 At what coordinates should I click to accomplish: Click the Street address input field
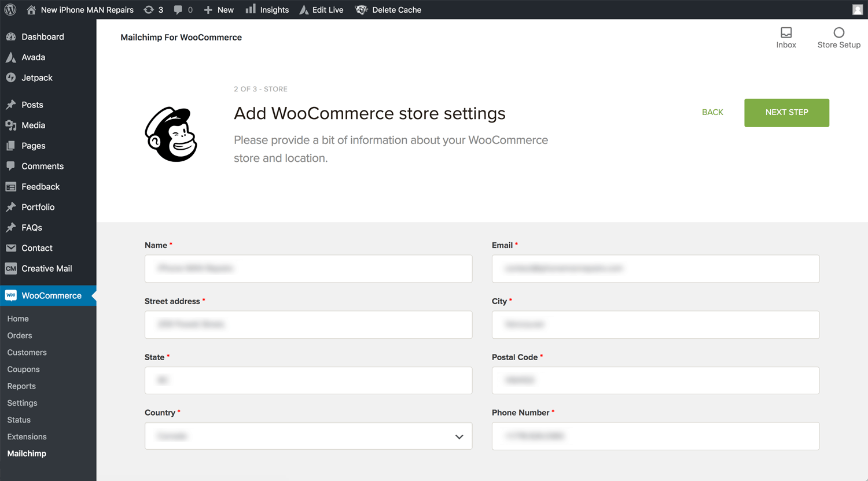[x=308, y=324]
